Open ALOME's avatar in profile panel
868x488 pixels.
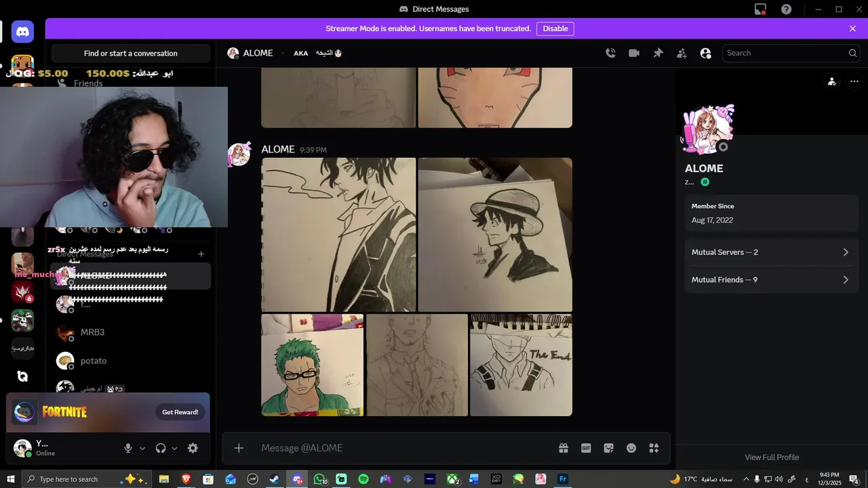point(707,131)
